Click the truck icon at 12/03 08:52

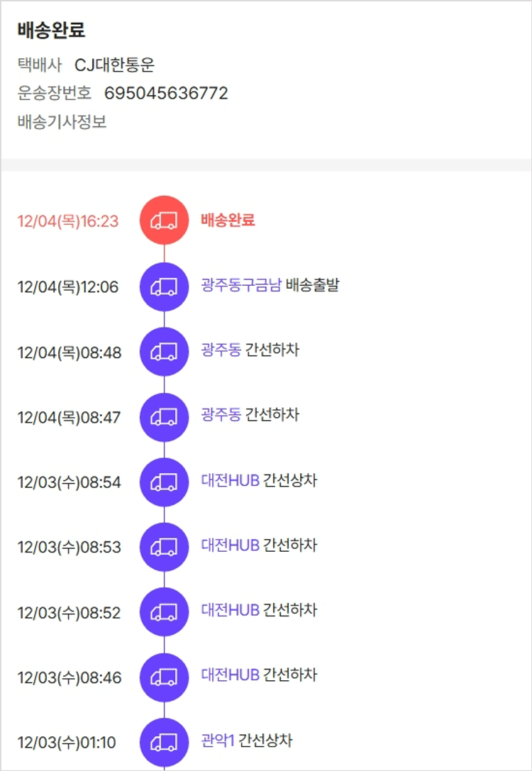click(164, 612)
